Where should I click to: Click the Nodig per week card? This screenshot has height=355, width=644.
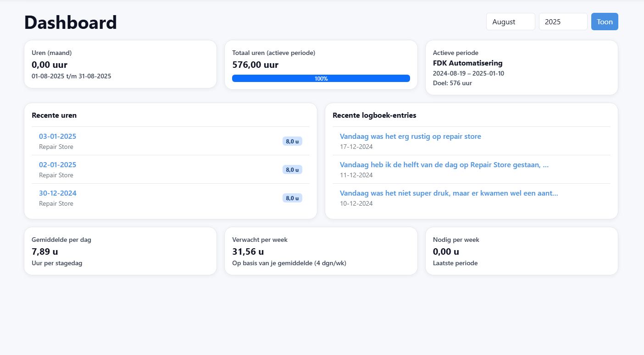click(x=521, y=251)
